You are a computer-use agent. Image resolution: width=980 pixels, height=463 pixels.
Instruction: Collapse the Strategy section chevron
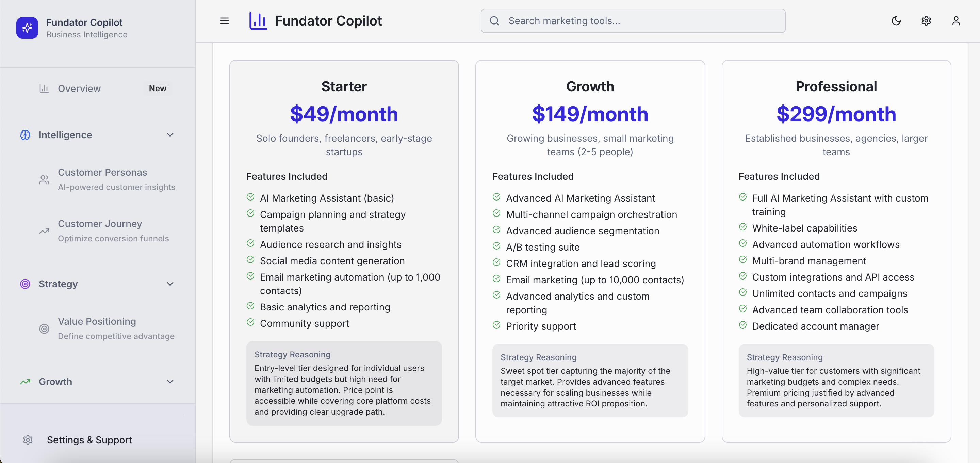(x=170, y=284)
